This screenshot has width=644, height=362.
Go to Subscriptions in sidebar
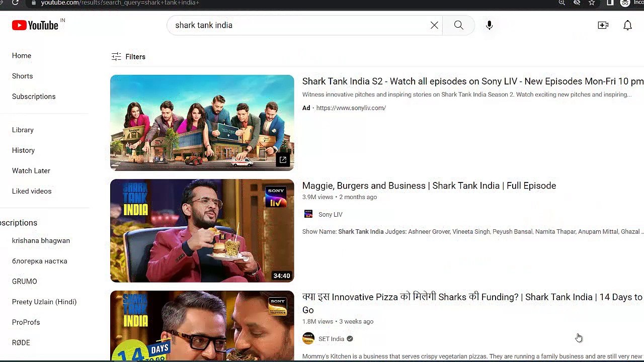click(x=34, y=97)
